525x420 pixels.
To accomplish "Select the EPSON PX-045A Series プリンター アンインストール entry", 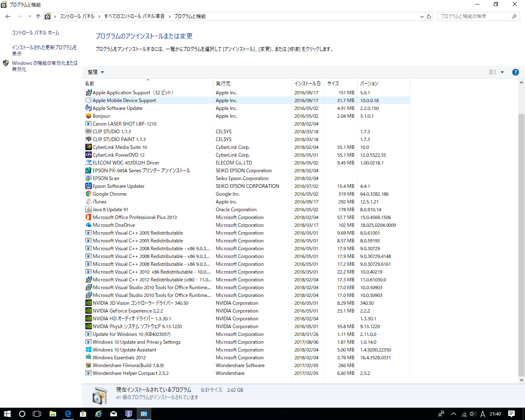I will pyautogui.click(x=246, y=171).
